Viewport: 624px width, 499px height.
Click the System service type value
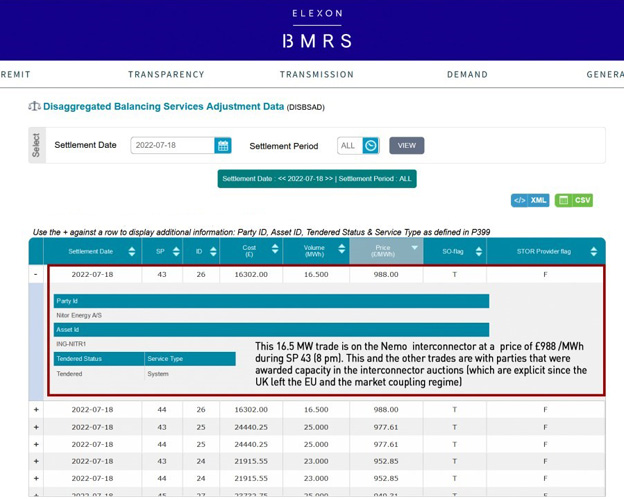[x=158, y=374]
